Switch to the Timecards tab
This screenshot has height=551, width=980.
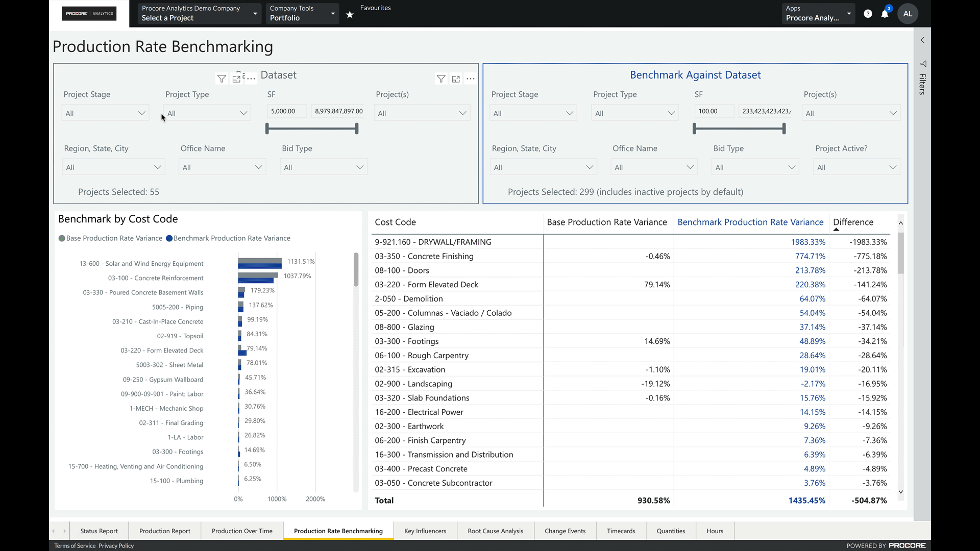pos(621,531)
